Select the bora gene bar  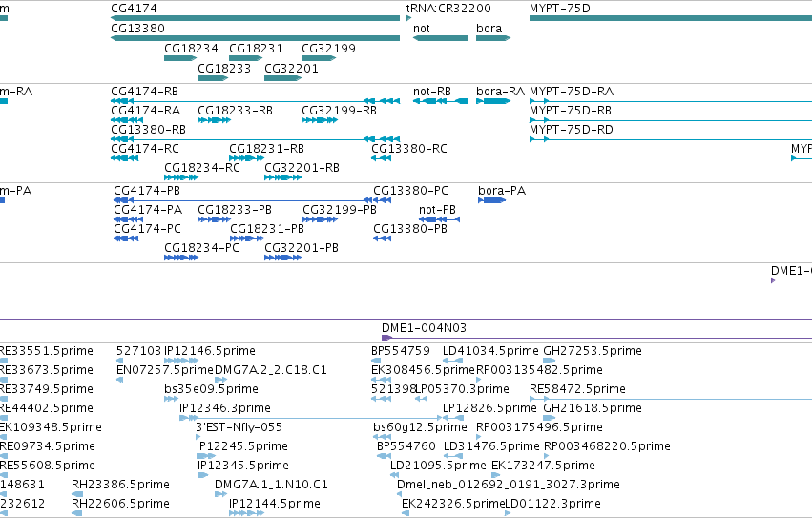coord(493,38)
